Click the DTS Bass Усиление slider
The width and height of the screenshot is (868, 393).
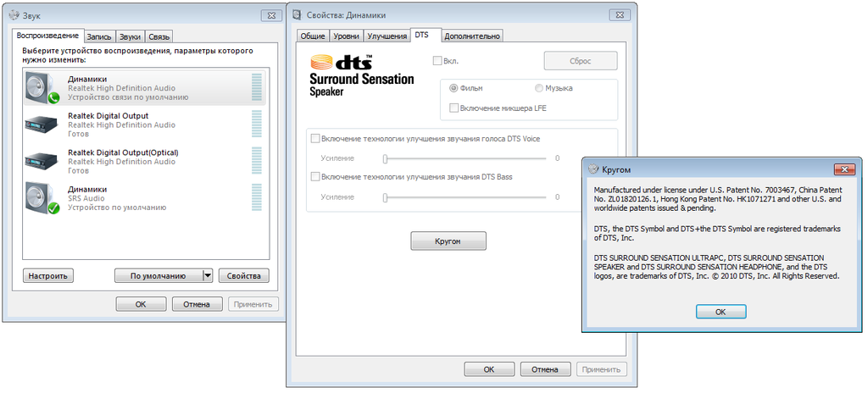[465, 197]
